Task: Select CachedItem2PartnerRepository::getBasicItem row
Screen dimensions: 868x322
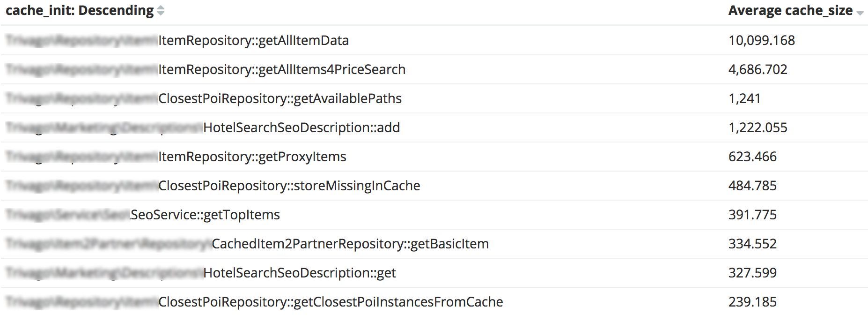Action: [350, 244]
